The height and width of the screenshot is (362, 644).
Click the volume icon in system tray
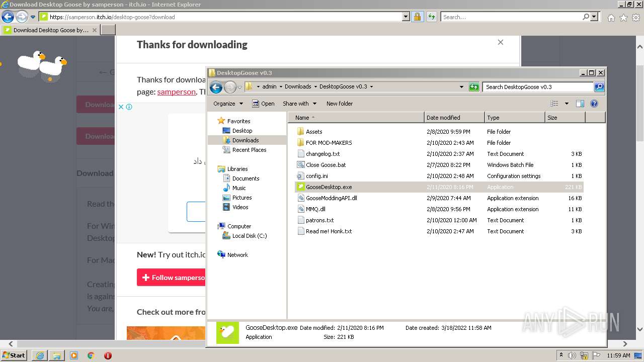click(572, 355)
